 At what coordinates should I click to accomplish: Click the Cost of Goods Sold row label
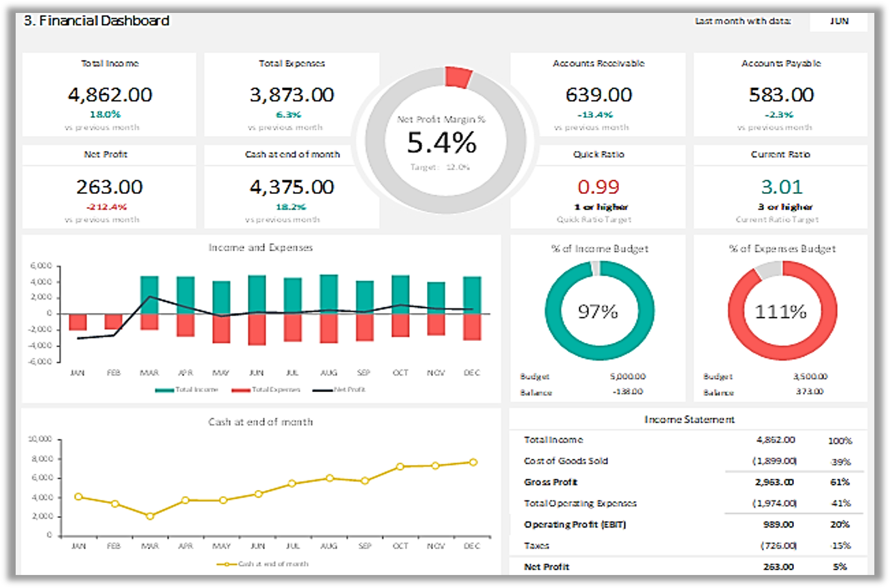(x=566, y=461)
